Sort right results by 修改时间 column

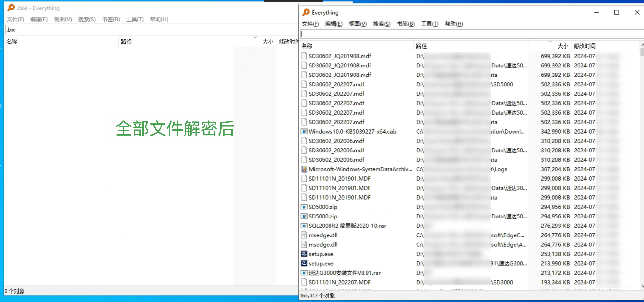pyautogui.click(x=585, y=46)
